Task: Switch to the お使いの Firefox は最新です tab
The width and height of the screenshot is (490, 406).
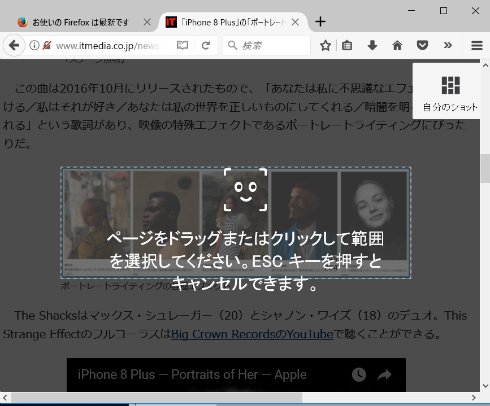Action: pyautogui.click(x=80, y=22)
